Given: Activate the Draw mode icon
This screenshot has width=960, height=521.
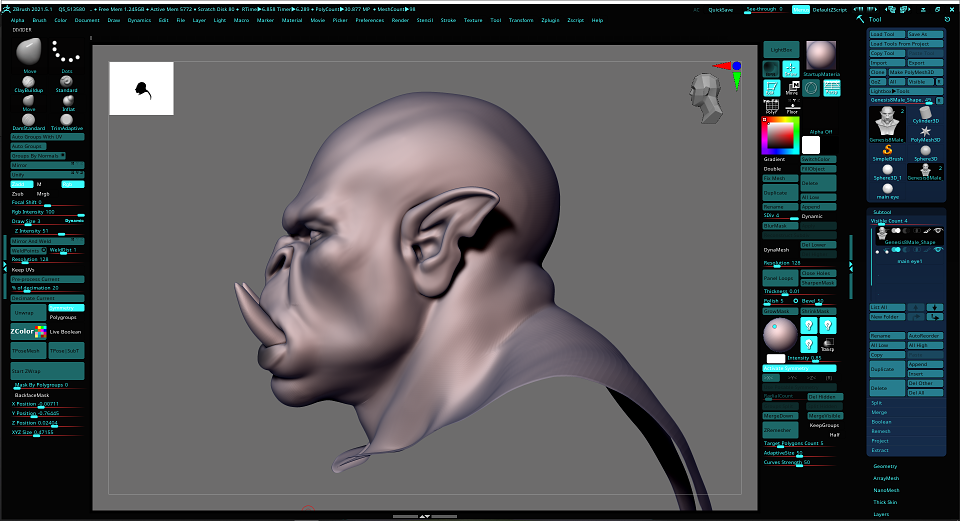Looking at the screenshot, I should (x=790, y=69).
